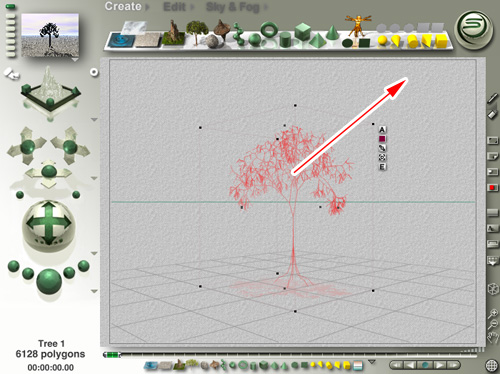
Task: Select the pan hand tool
Action: pyautogui.click(x=492, y=338)
